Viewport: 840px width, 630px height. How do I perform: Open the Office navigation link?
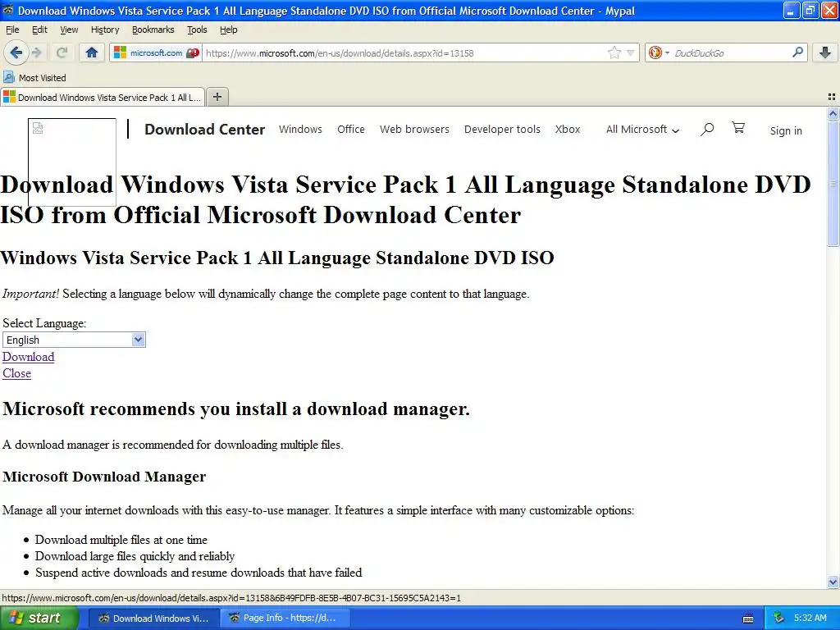point(351,129)
